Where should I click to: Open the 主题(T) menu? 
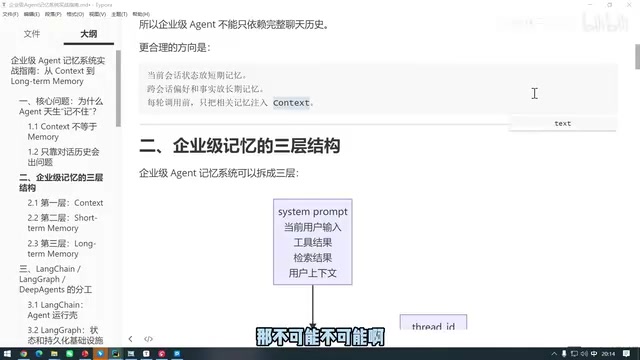[119, 14]
